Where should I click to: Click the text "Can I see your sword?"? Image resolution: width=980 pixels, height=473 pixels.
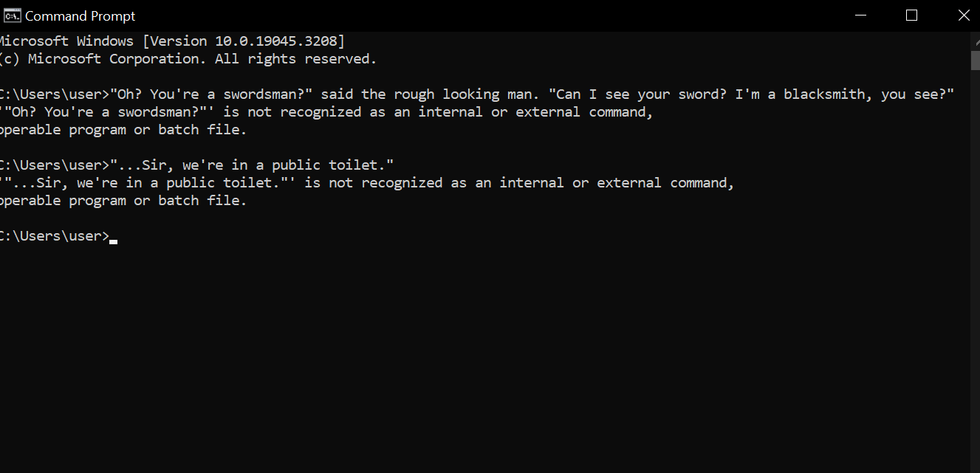pyautogui.click(x=641, y=94)
